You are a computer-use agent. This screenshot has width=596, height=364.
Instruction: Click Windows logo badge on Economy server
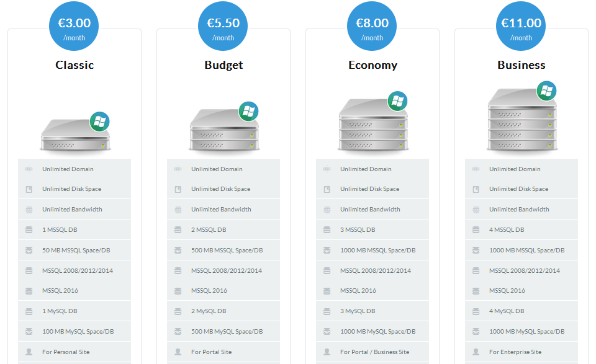pyautogui.click(x=397, y=101)
